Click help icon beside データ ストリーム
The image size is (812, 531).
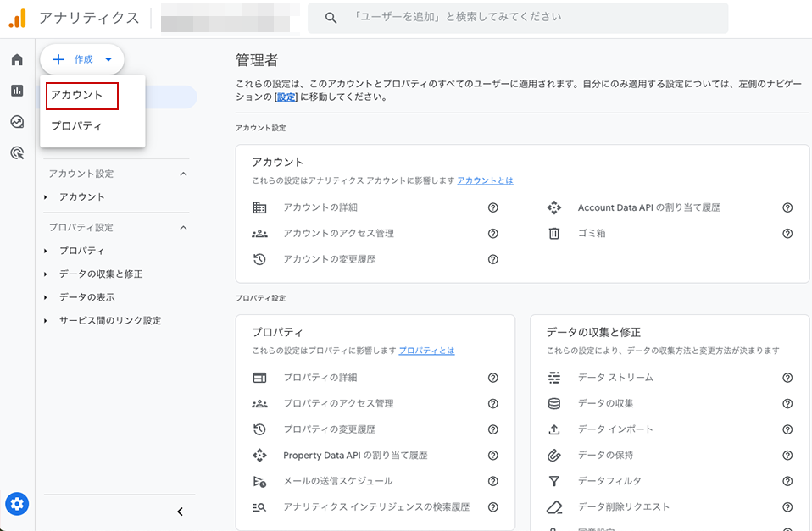(787, 378)
